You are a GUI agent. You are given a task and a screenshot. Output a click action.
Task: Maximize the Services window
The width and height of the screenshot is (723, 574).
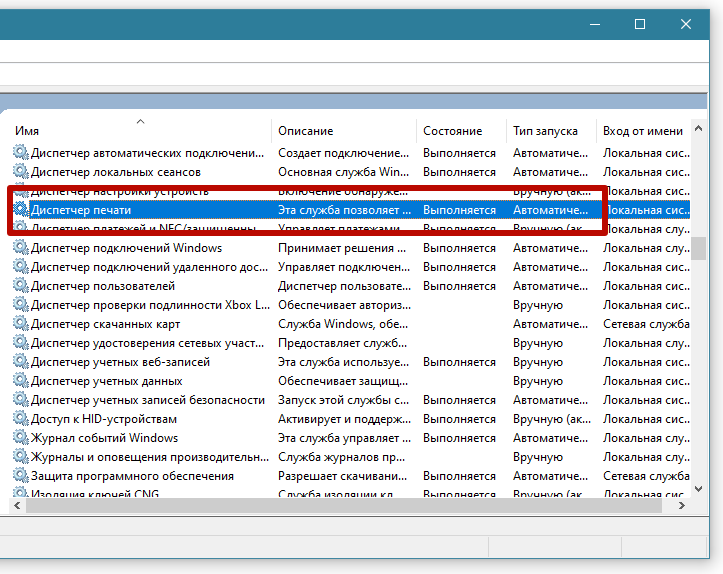click(x=640, y=24)
